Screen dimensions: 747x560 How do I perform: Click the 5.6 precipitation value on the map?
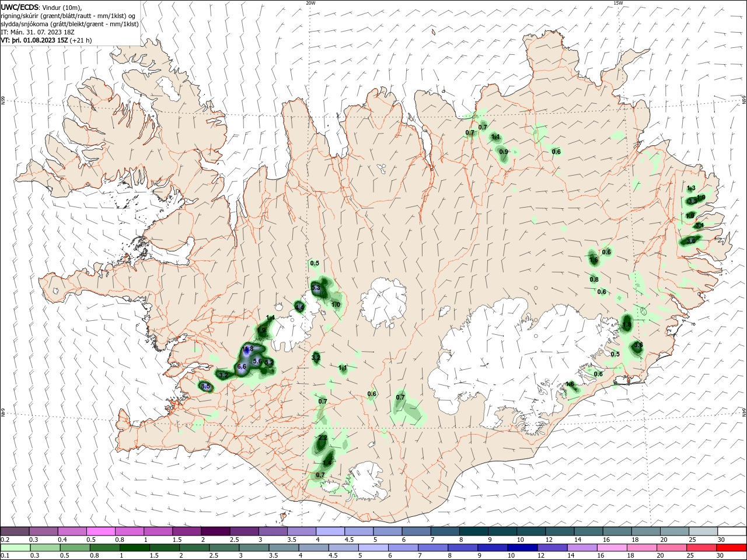(257, 362)
